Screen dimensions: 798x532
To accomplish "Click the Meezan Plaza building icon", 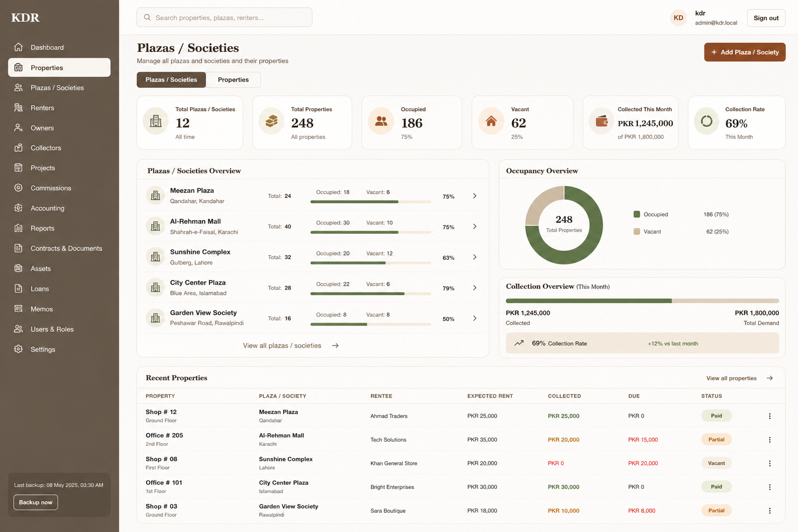I will click(155, 196).
